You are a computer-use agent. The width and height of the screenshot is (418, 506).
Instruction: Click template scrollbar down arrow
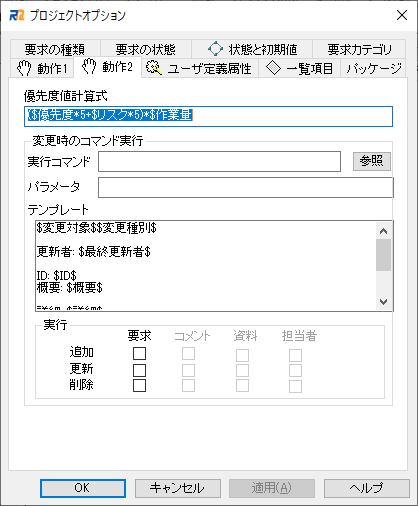[x=383, y=302]
